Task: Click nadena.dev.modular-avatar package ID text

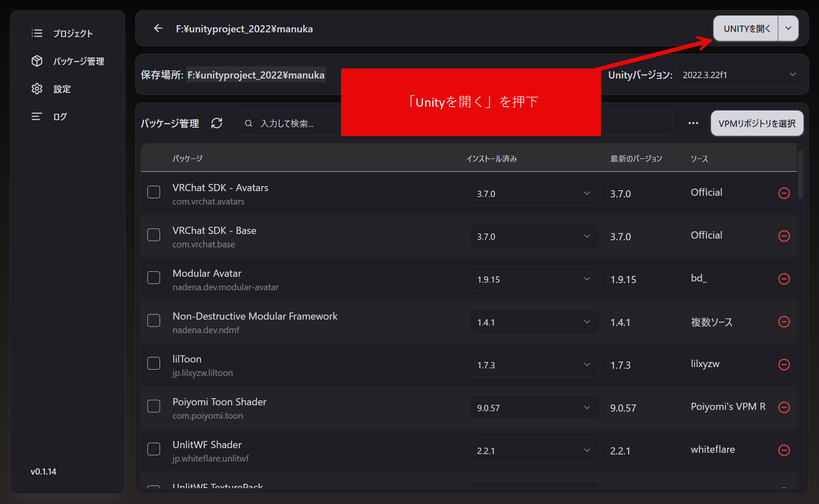Action: (226, 287)
